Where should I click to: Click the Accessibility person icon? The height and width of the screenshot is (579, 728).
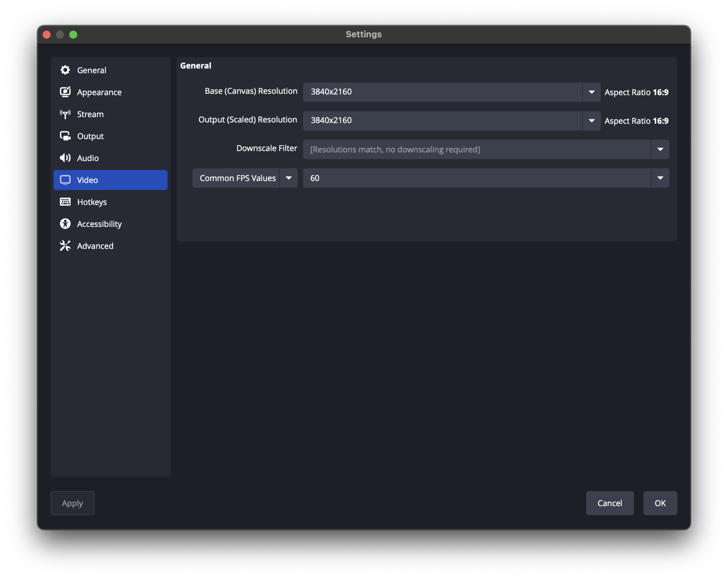point(65,224)
